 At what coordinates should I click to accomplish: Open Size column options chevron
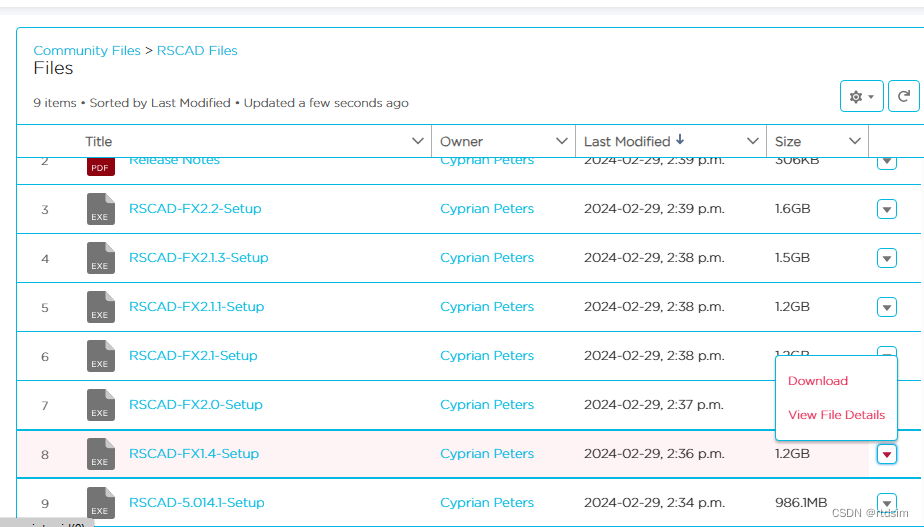(854, 141)
